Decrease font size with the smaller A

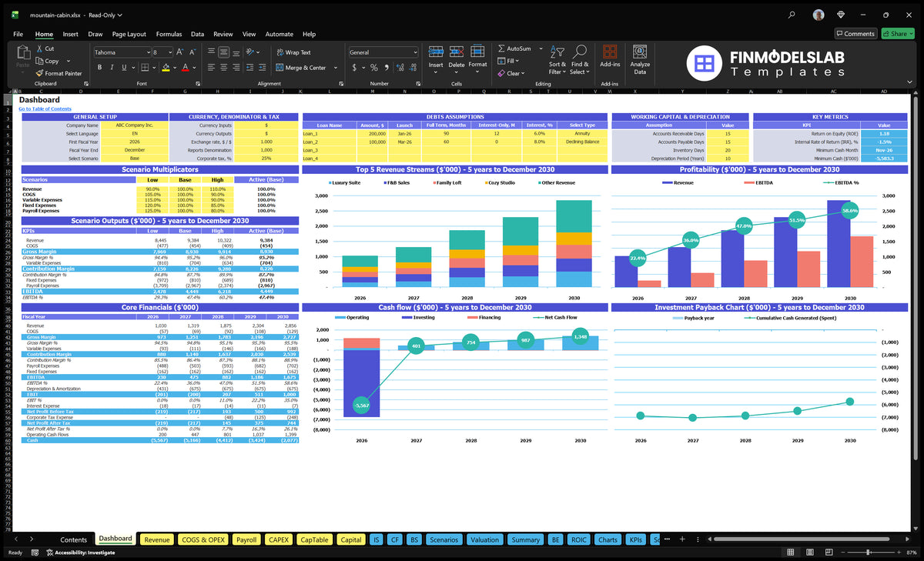pyautogui.click(x=192, y=52)
